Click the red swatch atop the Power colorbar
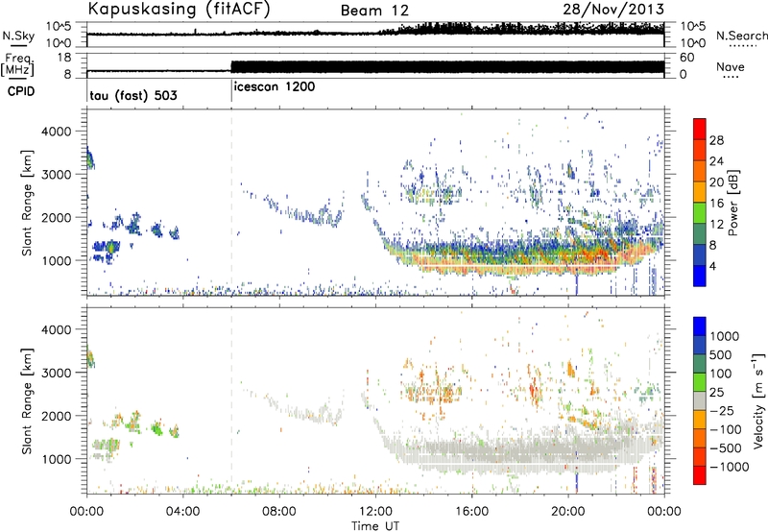768x532 pixels. click(700, 129)
